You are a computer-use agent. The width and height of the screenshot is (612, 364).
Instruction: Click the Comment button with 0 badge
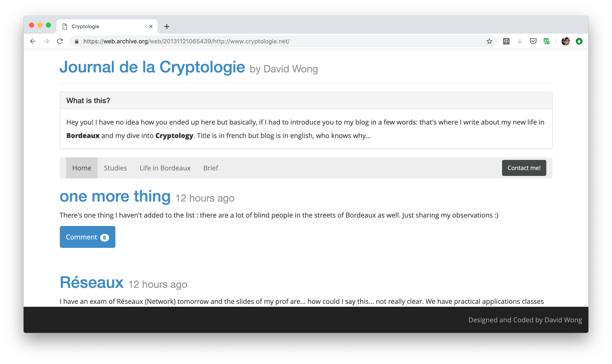point(87,237)
